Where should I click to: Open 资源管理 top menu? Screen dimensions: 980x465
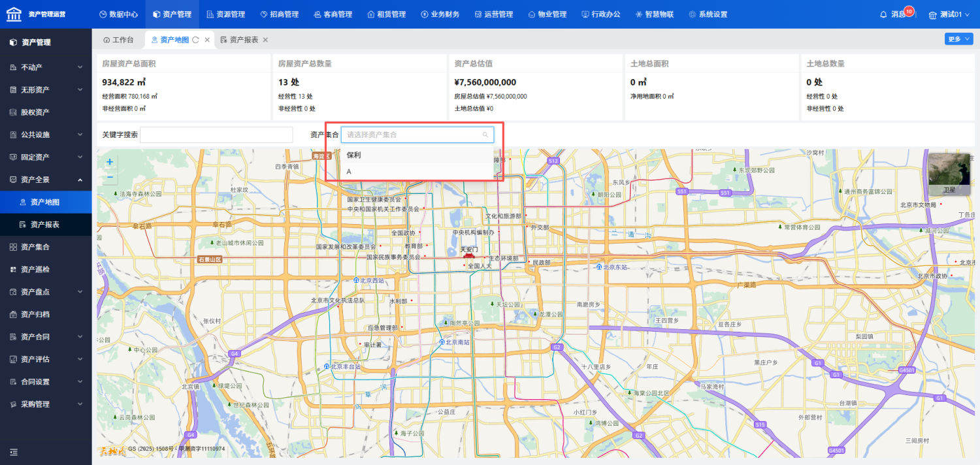coord(225,14)
